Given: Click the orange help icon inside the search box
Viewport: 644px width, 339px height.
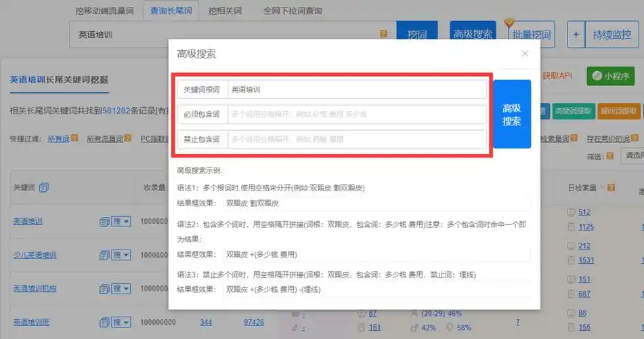Looking at the screenshot, I should tap(383, 34).
